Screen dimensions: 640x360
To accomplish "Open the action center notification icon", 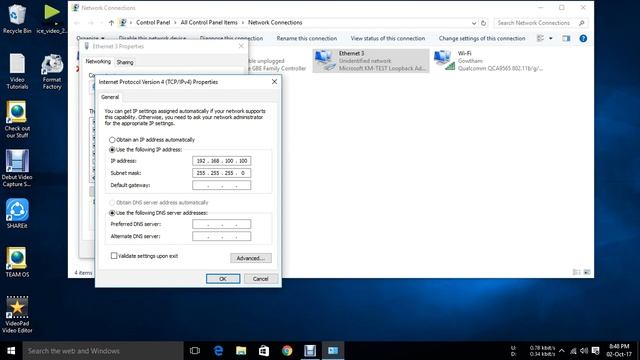I will pos(596,351).
